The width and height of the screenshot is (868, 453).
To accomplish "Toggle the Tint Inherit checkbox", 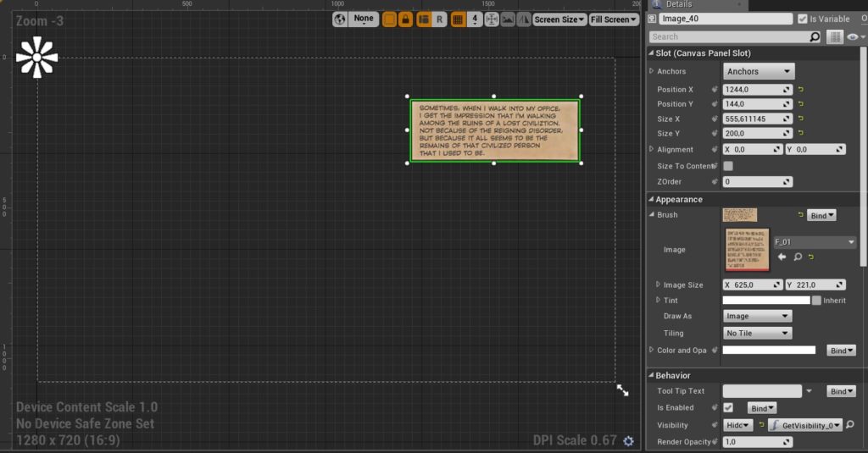I will click(x=816, y=301).
